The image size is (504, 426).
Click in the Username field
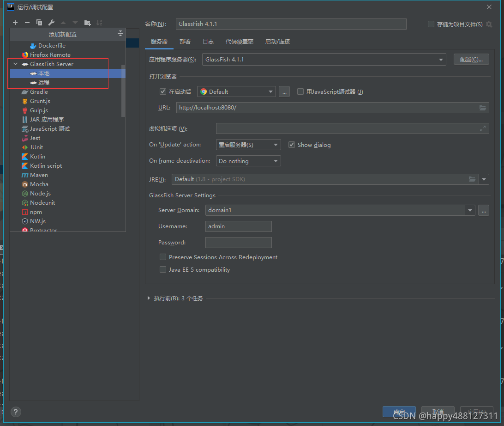[x=238, y=226]
